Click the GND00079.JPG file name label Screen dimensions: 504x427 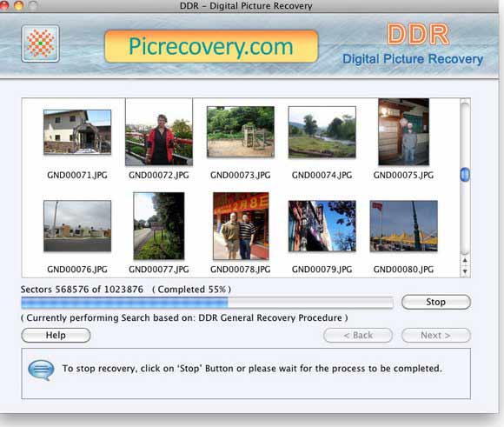[x=322, y=270]
